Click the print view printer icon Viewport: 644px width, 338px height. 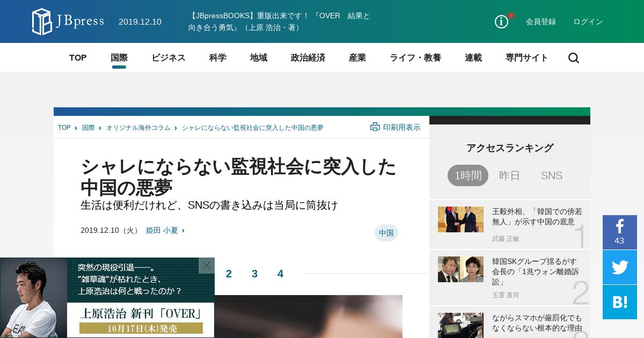[375, 127]
